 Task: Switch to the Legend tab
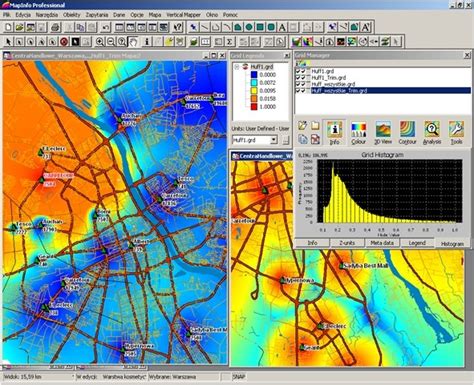pos(417,243)
